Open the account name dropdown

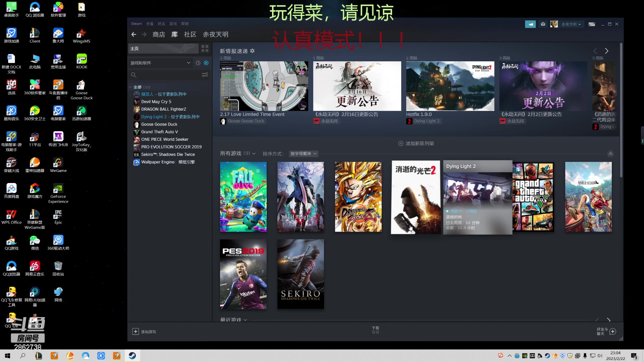click(571, 24)
